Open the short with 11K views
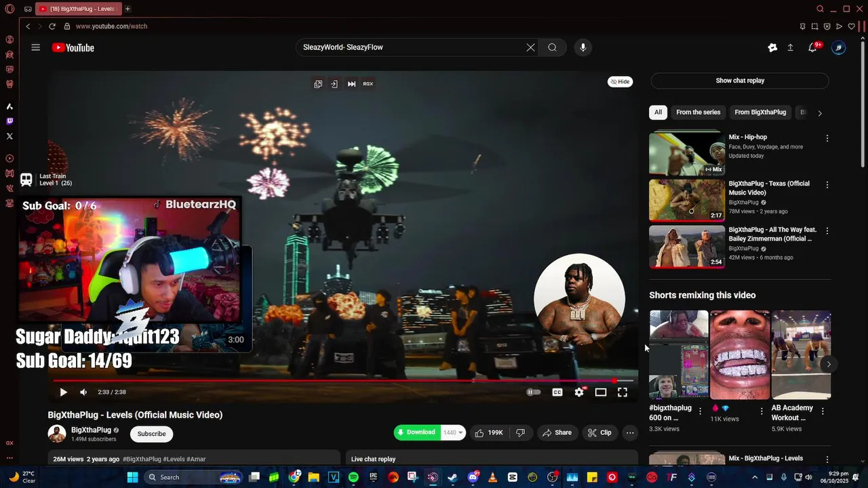 [x=740, y=355]
